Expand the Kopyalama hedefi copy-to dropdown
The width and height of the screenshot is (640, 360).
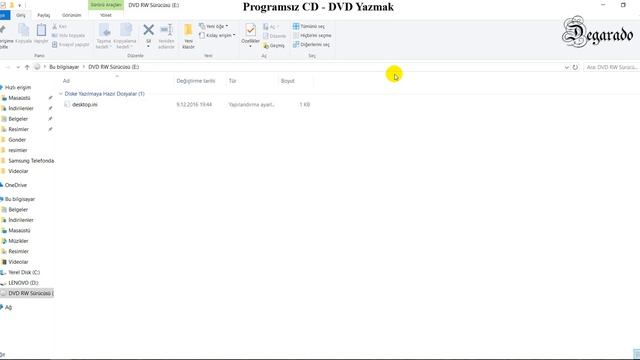point(124,44)
